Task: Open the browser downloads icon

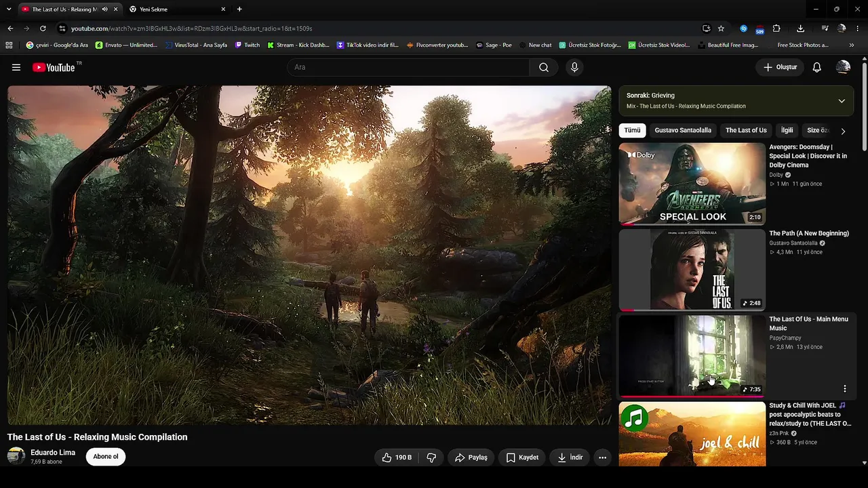Action: pyautogui.click(x=801, y=28)
